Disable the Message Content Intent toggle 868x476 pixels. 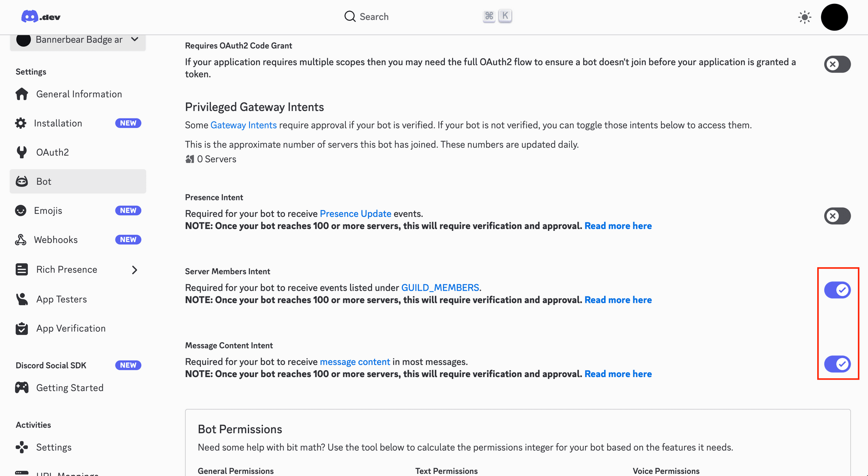(x=838, y=364)
